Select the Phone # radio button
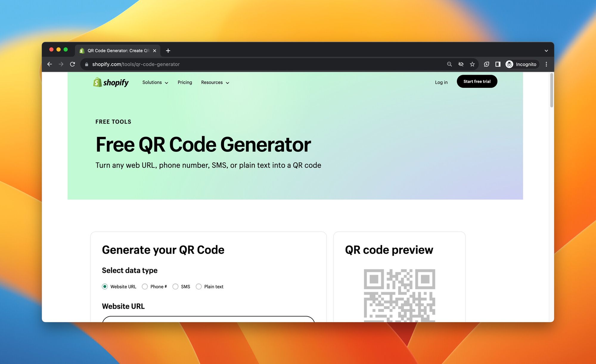 [145, 287]
